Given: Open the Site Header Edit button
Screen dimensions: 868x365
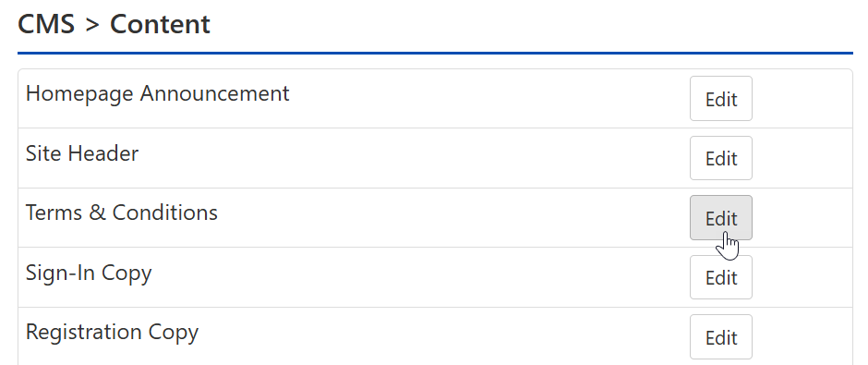Looking at the screenshot, I should (721, 158).
